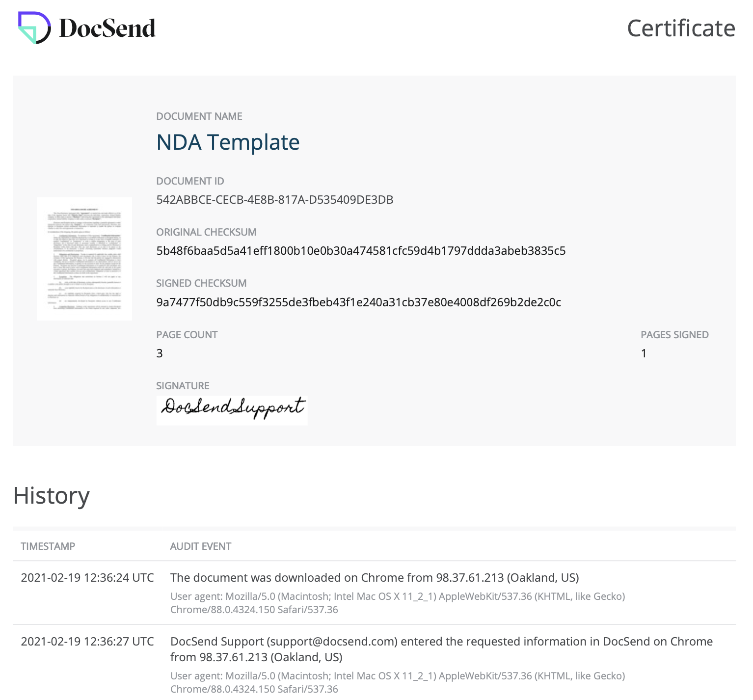Click the DocSend Support signature image
The width and height of the screenshot is (753, 700).
[232, 410]
